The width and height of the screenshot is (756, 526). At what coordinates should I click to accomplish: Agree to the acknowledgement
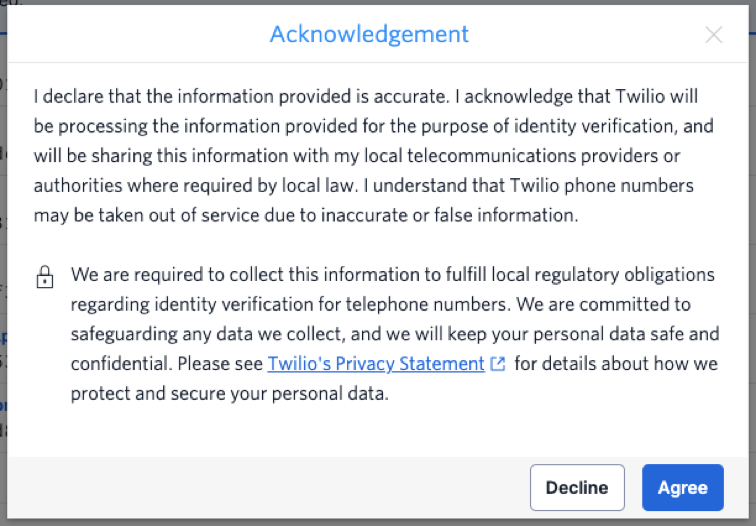683,487
